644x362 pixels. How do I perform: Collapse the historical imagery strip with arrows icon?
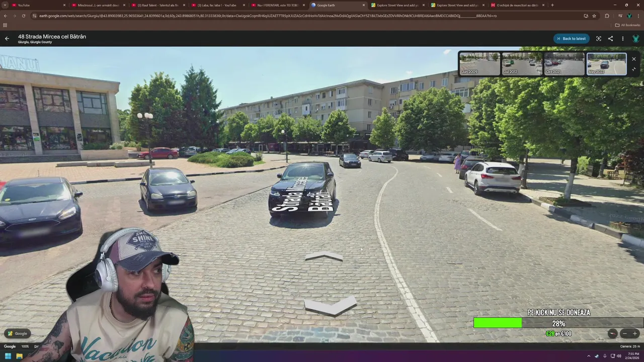(633, 69)
